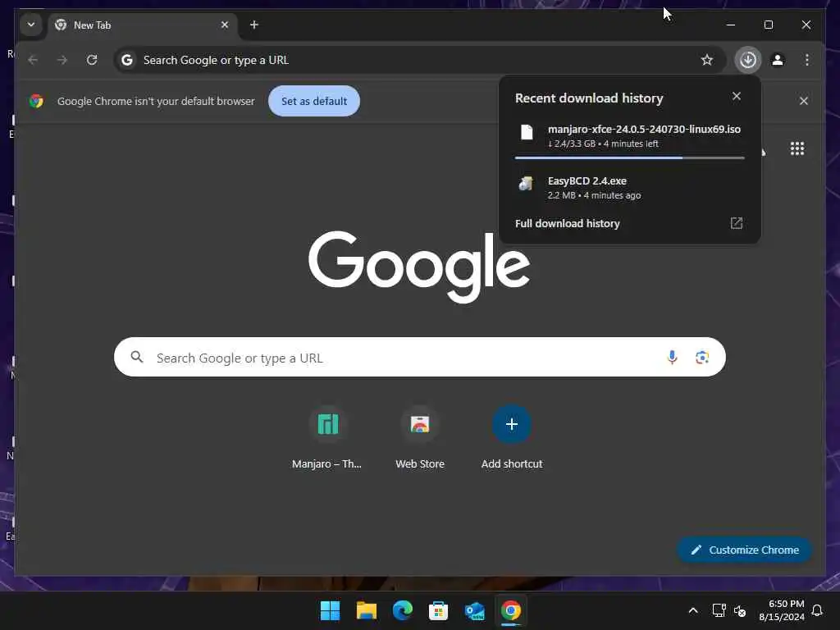Click the open-in-new-tab icon for download history
The image size is (840, 630).
pos(737,223)
